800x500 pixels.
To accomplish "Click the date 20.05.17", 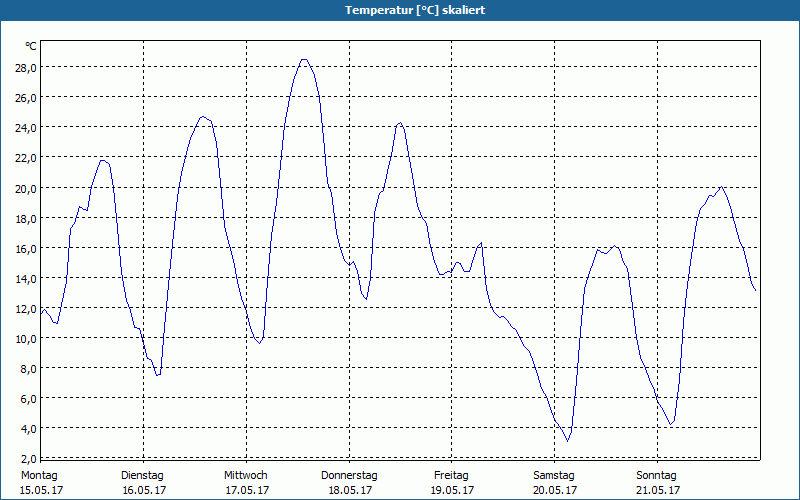I will click(x=555, y=490).
